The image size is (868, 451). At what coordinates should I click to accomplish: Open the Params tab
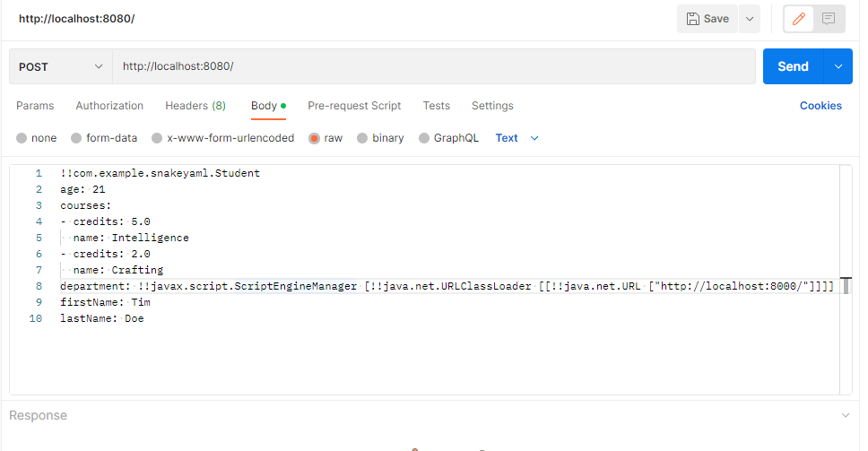(35, 106)
